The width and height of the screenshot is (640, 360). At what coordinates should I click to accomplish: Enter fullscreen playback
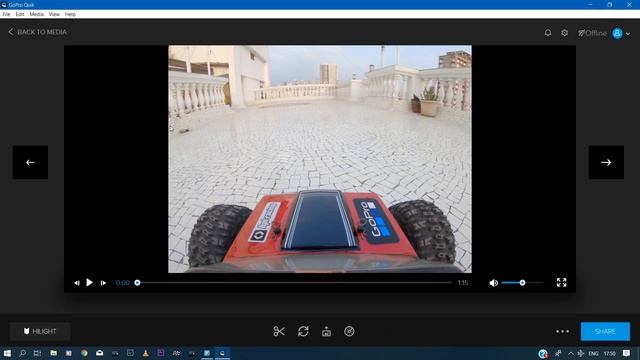click(x=562, y=282)
